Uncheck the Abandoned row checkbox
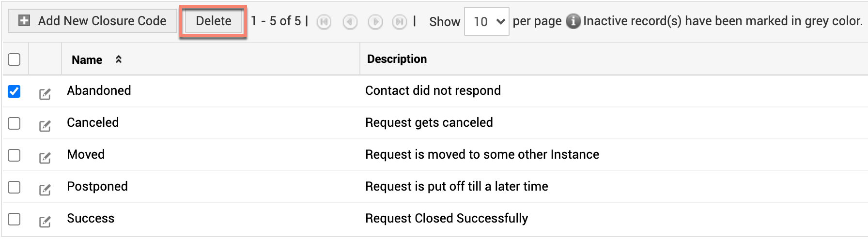 tap(14, 91)
